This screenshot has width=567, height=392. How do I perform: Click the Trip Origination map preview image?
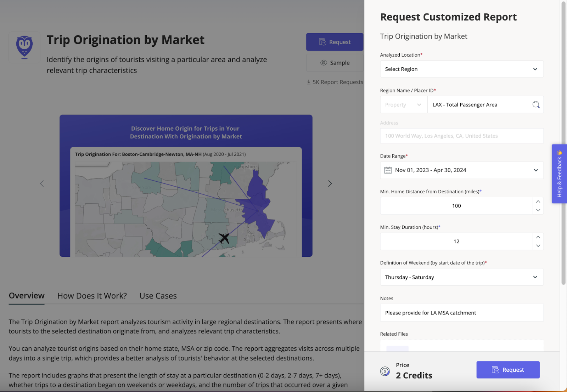pos(186,186)
